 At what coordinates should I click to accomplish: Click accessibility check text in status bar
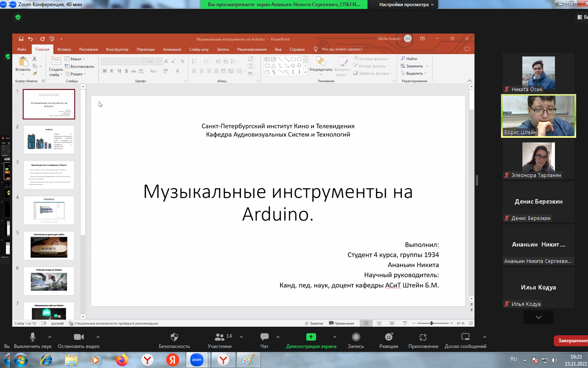coord(116,323)
